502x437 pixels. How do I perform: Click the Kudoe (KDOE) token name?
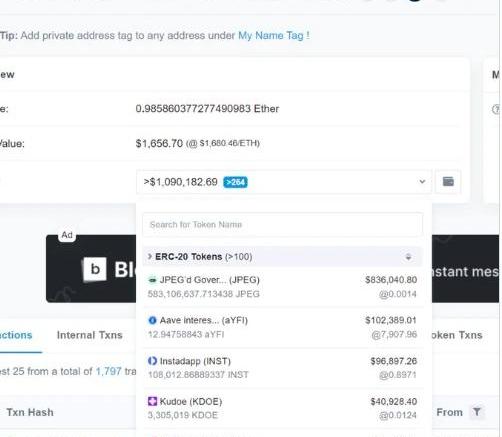[191, 401]
